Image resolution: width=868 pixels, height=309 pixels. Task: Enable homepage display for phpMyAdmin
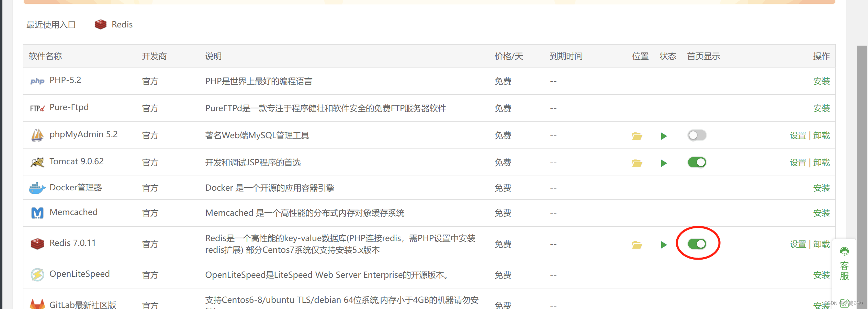point(697,135)
